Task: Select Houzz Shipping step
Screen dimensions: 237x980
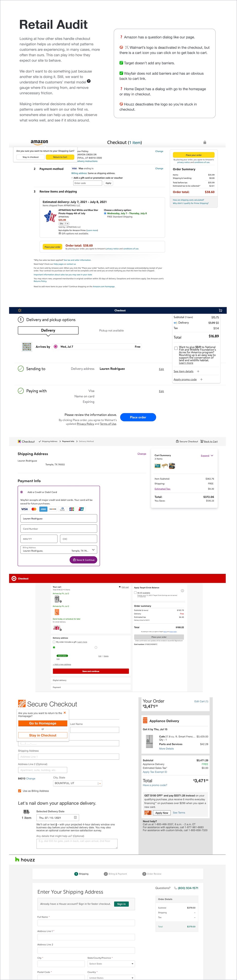Action: click(82, 874)
